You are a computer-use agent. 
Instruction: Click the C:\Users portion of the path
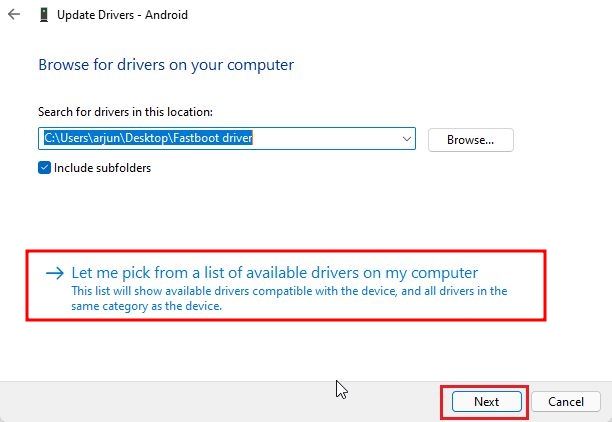66,140
